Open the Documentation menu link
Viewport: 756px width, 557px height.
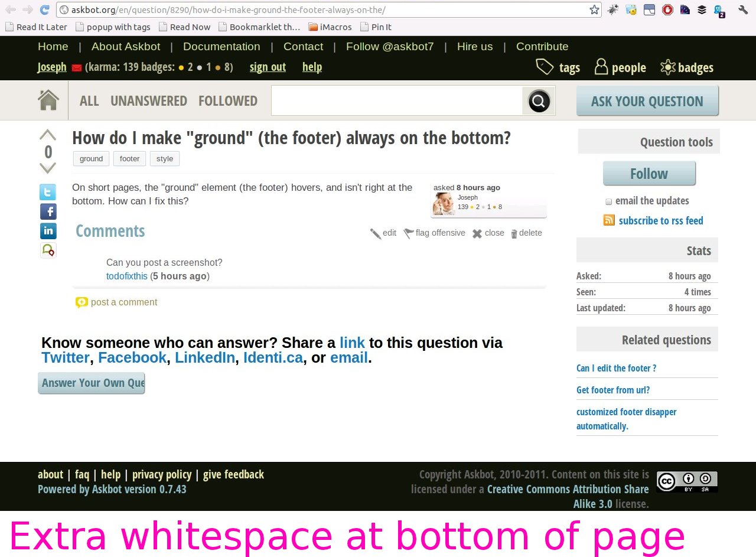[x=221, y=47]
